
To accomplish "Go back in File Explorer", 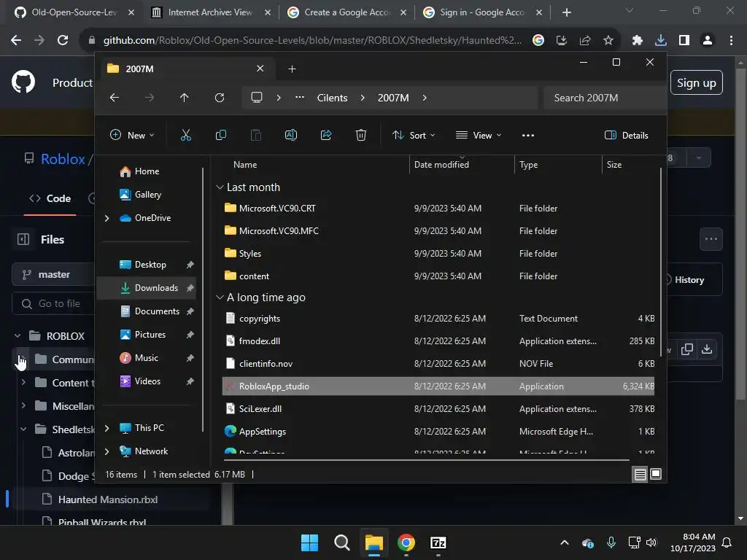I will [115, 98].
